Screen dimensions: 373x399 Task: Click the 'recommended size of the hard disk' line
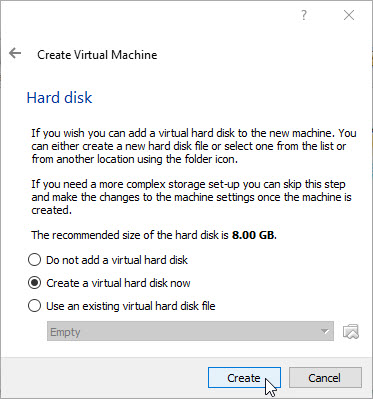click(x=154, y=235)
